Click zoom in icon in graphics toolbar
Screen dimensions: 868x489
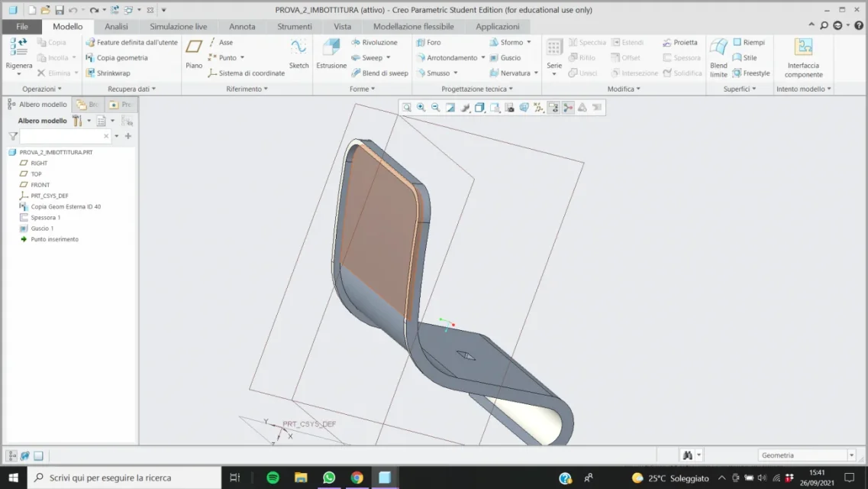pos(421,108)
